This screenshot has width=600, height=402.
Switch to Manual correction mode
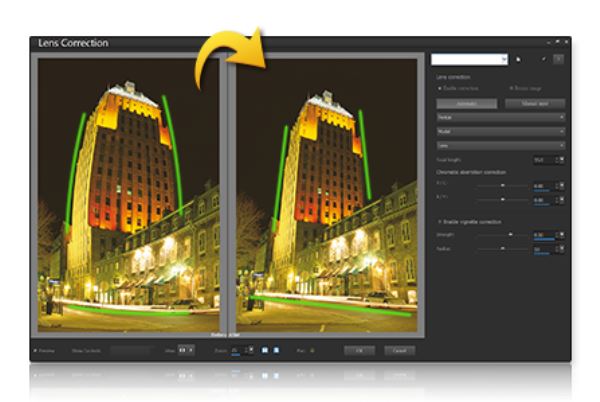[x=534, y=103]
